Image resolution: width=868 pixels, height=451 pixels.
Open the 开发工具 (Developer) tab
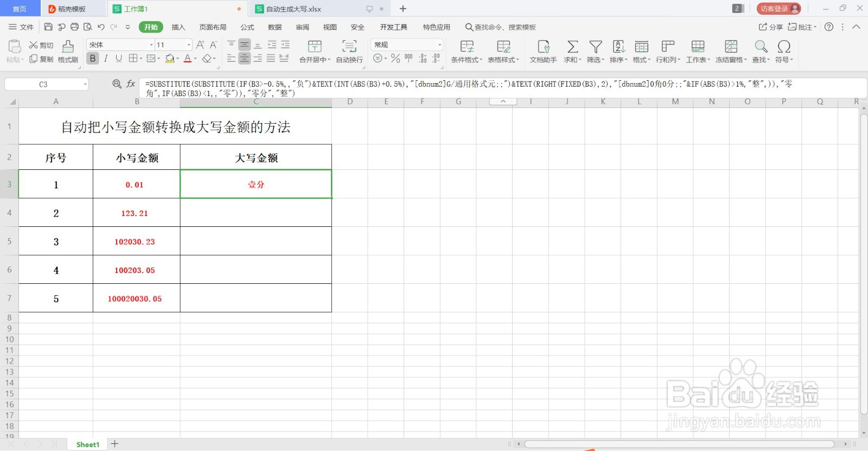coord(393,27)
